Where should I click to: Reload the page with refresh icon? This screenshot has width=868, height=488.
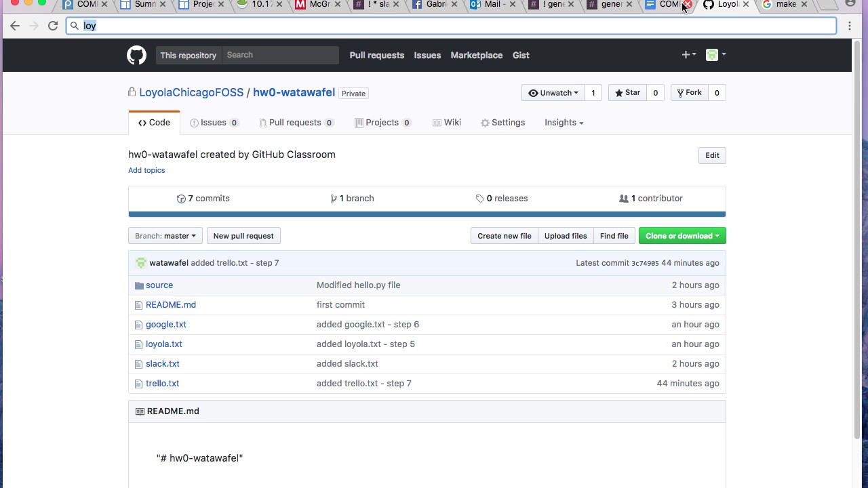point(52,26)
